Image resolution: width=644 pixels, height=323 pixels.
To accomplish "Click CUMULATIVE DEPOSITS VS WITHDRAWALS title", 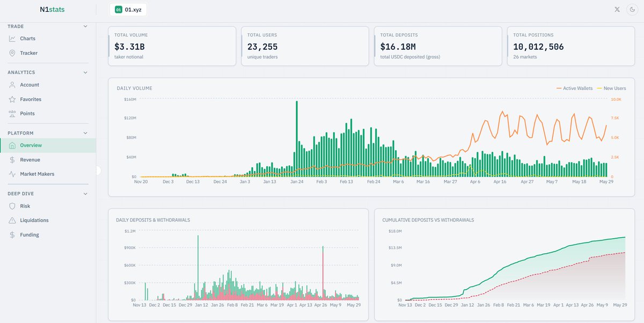I will point(428,220).
